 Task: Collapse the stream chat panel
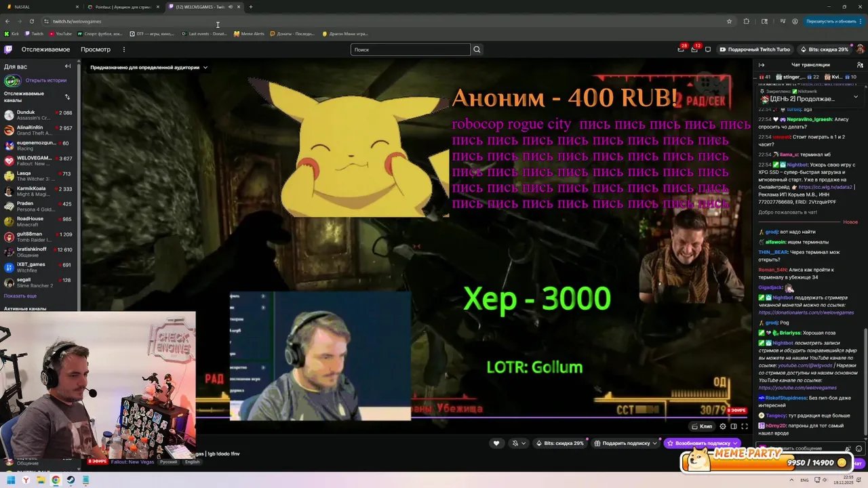(762, 65)
